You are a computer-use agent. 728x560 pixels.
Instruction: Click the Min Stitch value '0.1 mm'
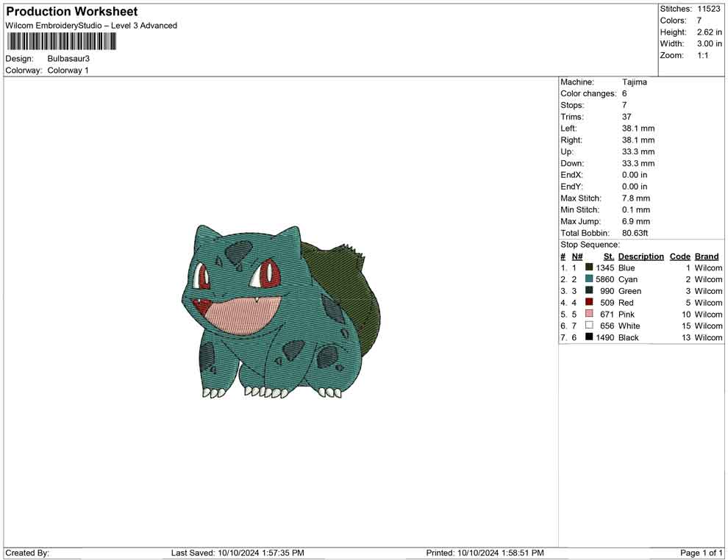click(636, 209)
